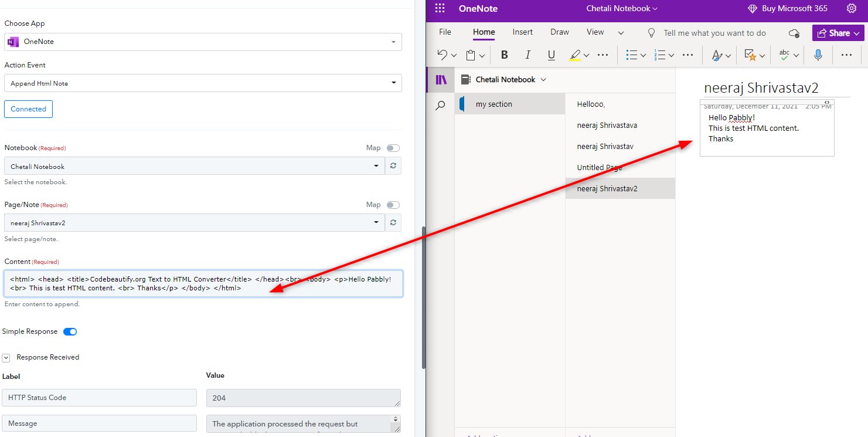
Task: Open the highlight color dropdown arrow
Action: click(x=586, y=56)
